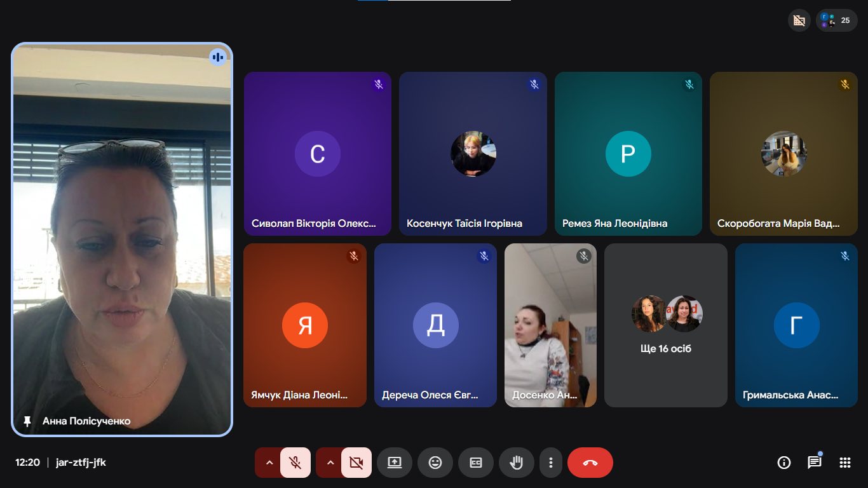This screenshot has width=868, height=488.
Task: Click the meeting code jar-ztfj-jfk
Action: pos(81,463)
